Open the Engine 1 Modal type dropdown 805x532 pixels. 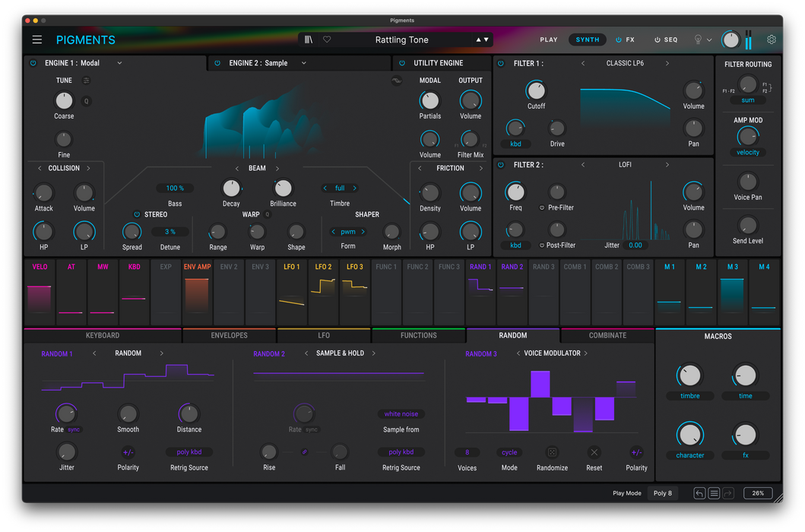119,63
